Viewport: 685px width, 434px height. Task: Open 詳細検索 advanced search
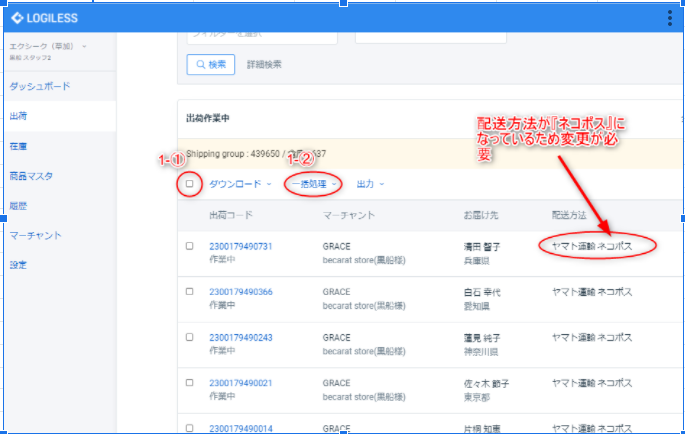264,65
